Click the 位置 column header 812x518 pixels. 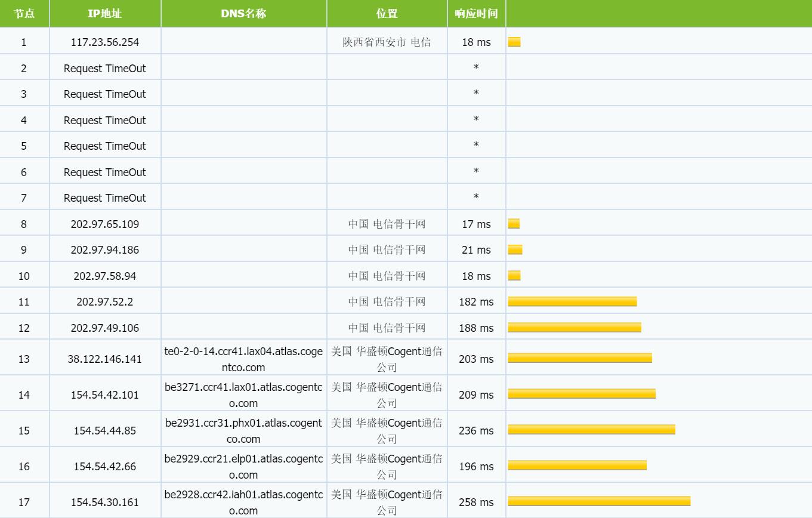pos(387,14)
